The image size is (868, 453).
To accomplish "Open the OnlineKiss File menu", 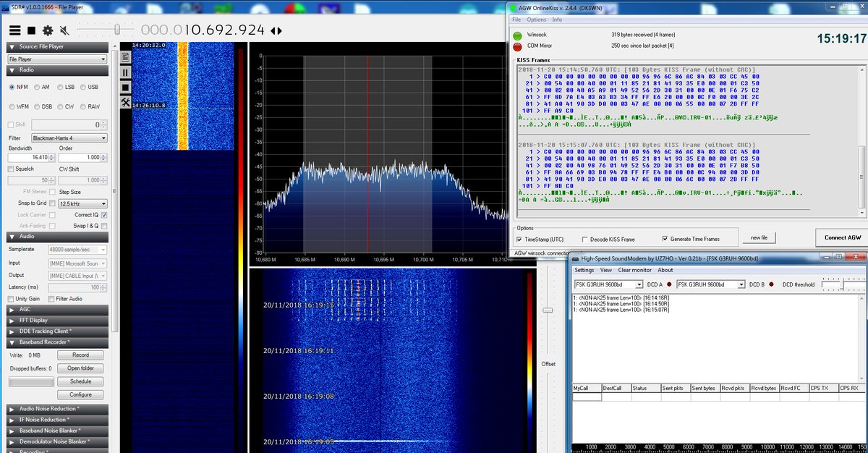I will tap(516, 20).
